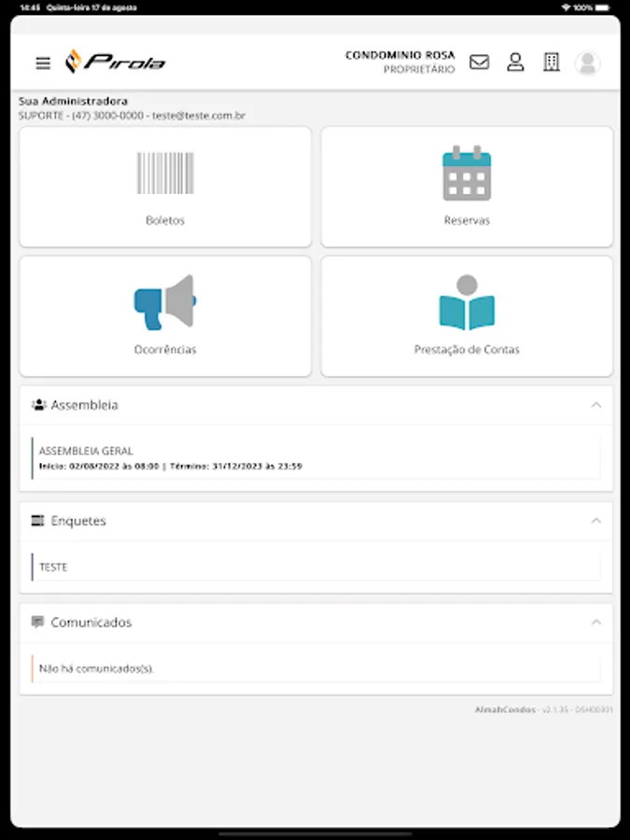The width and height of the screenshot is (630, 840).
Task: Open Reservas calendar tile
Action: [467, 187]
